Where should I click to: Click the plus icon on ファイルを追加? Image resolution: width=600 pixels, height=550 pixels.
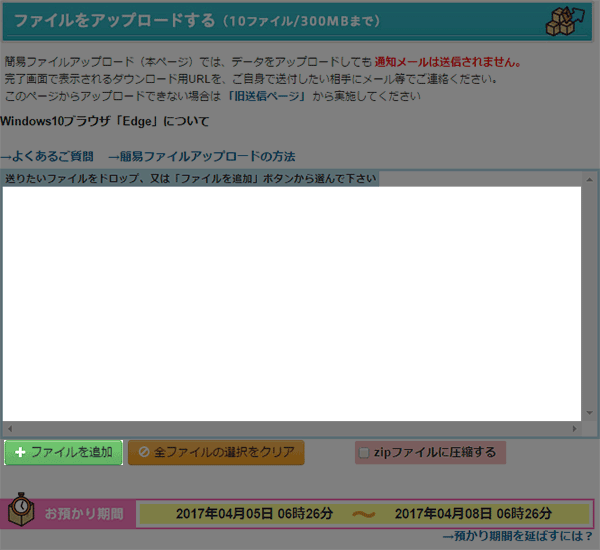coord(20,452)
